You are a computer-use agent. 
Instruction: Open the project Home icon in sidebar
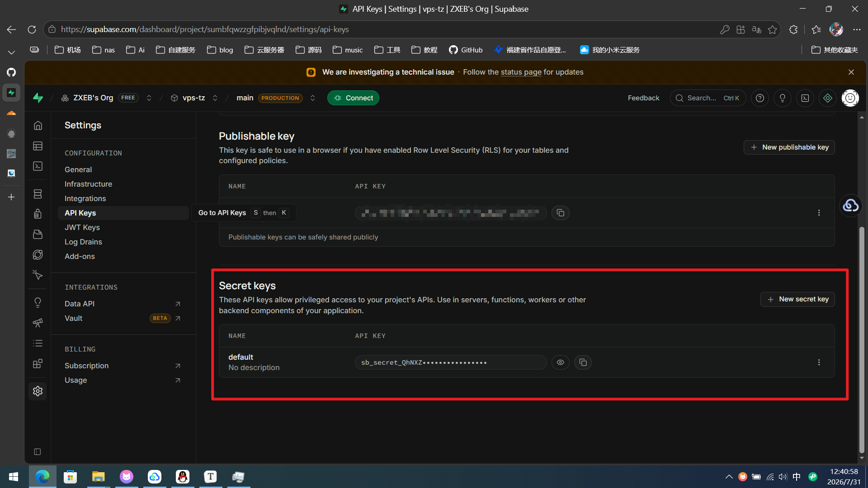[x=38, y=126]
